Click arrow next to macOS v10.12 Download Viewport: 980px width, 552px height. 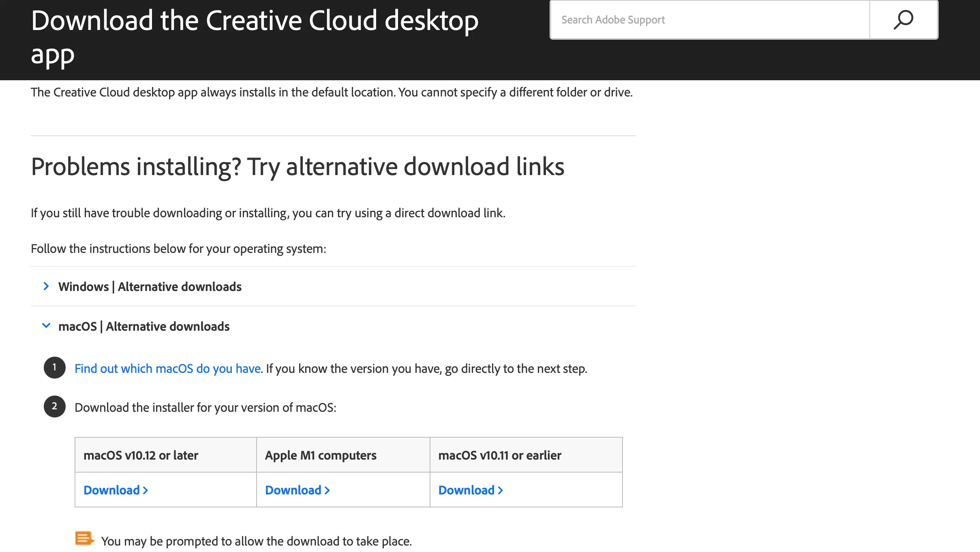point(146,491)
